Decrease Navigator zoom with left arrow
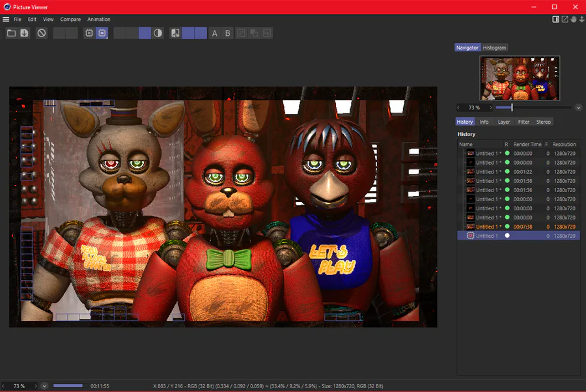 point(458,107)
